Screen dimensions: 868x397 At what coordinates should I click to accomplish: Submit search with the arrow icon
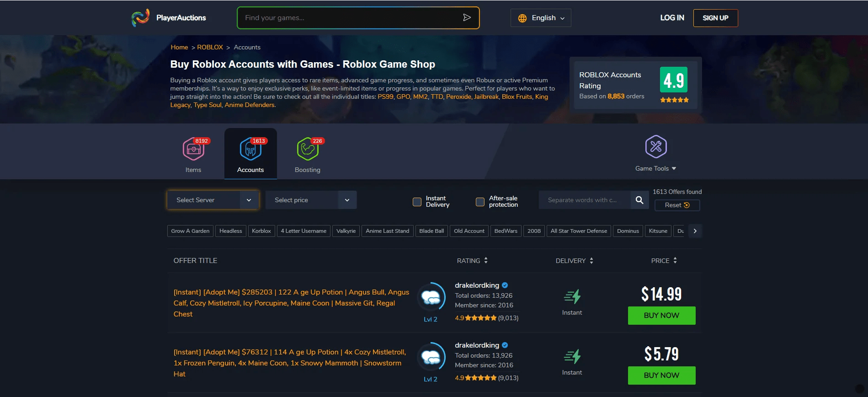pos(467,18)
